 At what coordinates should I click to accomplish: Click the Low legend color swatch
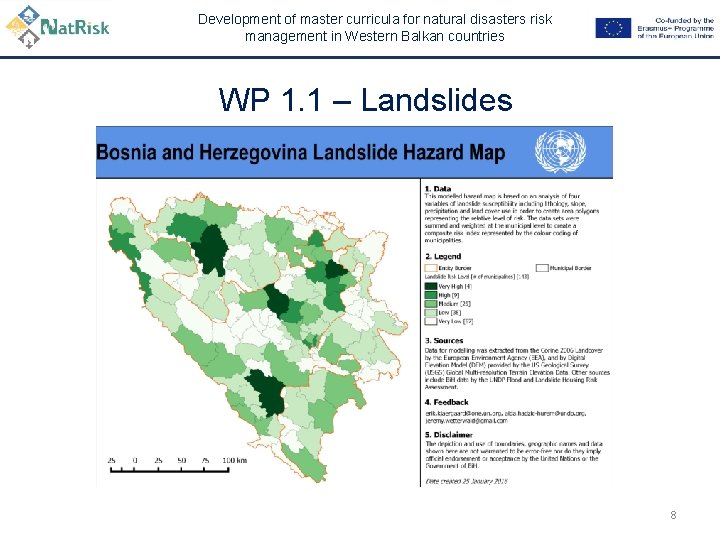point(431,312)
